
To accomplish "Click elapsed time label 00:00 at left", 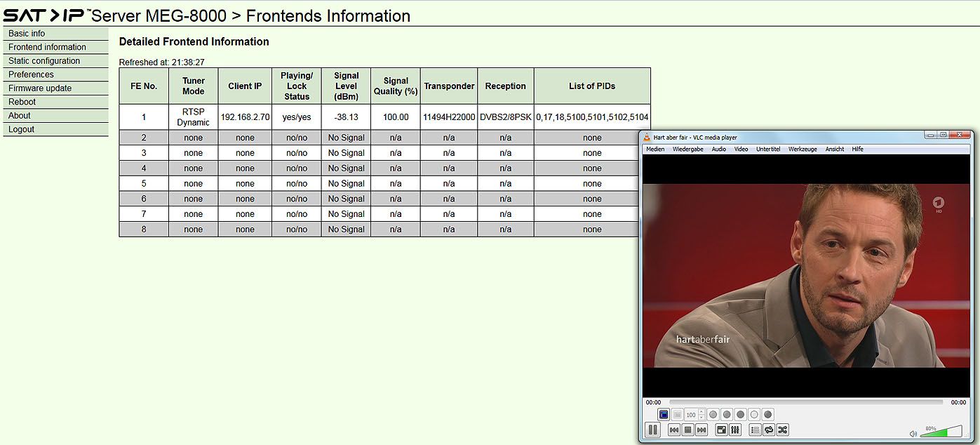I will coord(653,402).
